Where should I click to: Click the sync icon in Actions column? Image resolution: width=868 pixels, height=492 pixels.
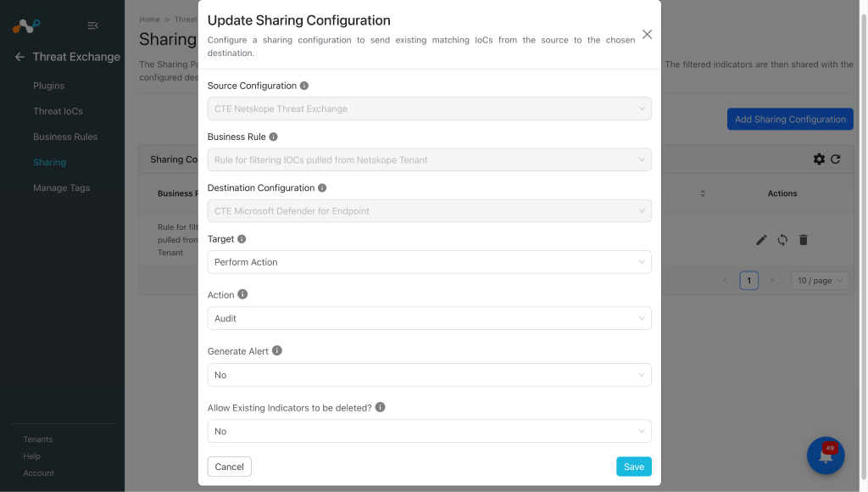782,240
